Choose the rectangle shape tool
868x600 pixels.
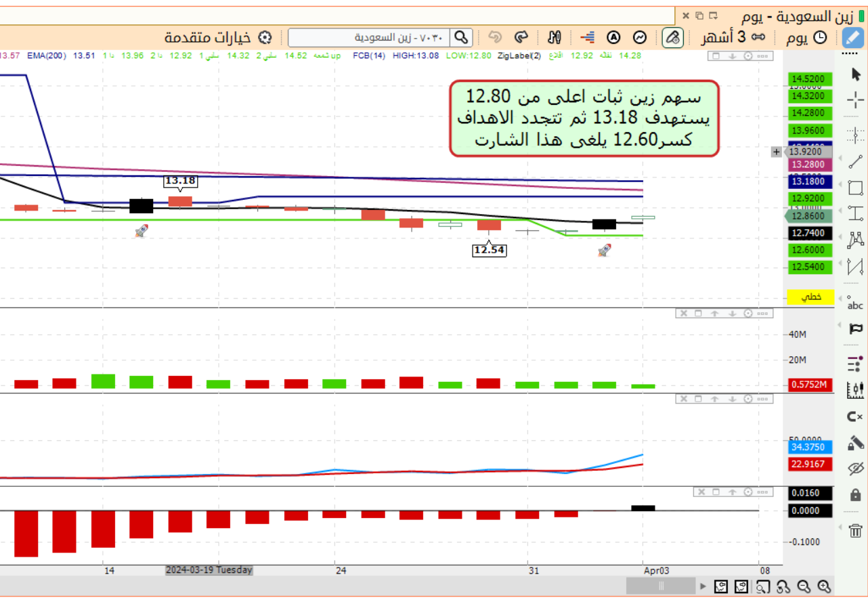pos(855,188)
